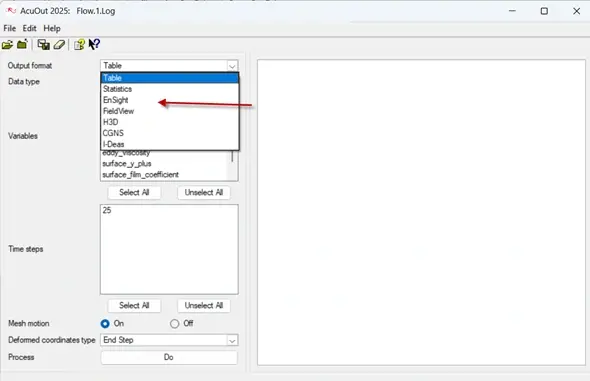The width and height of the screenshot is (590, 381).
Task: Click the help document question mark icon
Action: click(x=79, y=45)
